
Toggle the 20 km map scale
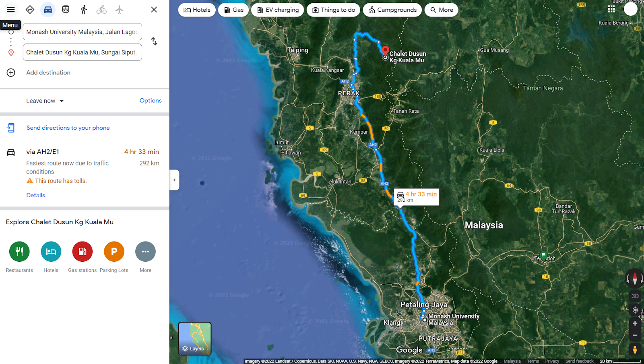pyautogui.click(x=620, y=361)
